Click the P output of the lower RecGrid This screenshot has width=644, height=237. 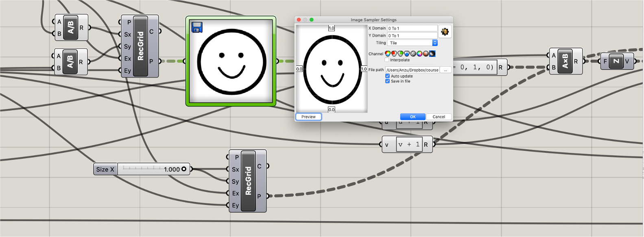[259, 196]
